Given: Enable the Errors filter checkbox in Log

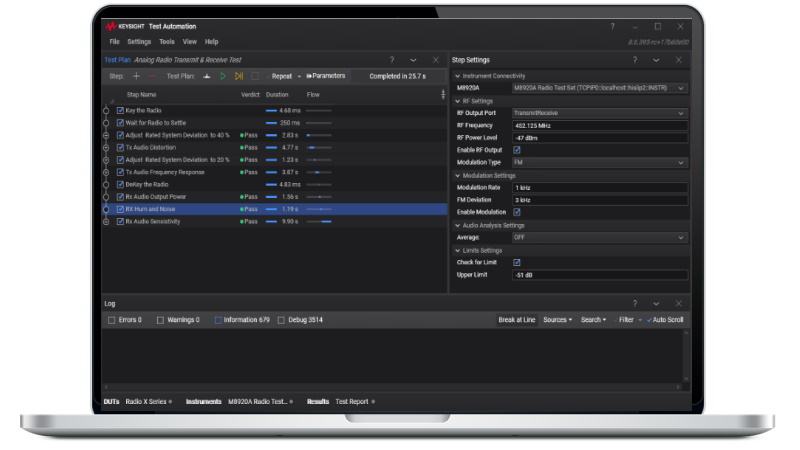Looking at the screenshot, I should 112,320.
